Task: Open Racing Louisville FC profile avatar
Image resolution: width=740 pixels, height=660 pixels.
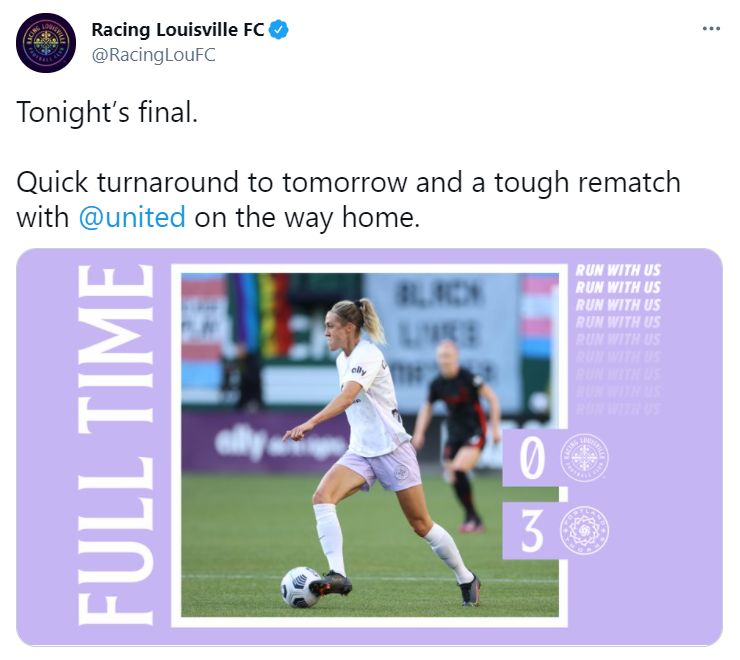Action: click(46, 42)
